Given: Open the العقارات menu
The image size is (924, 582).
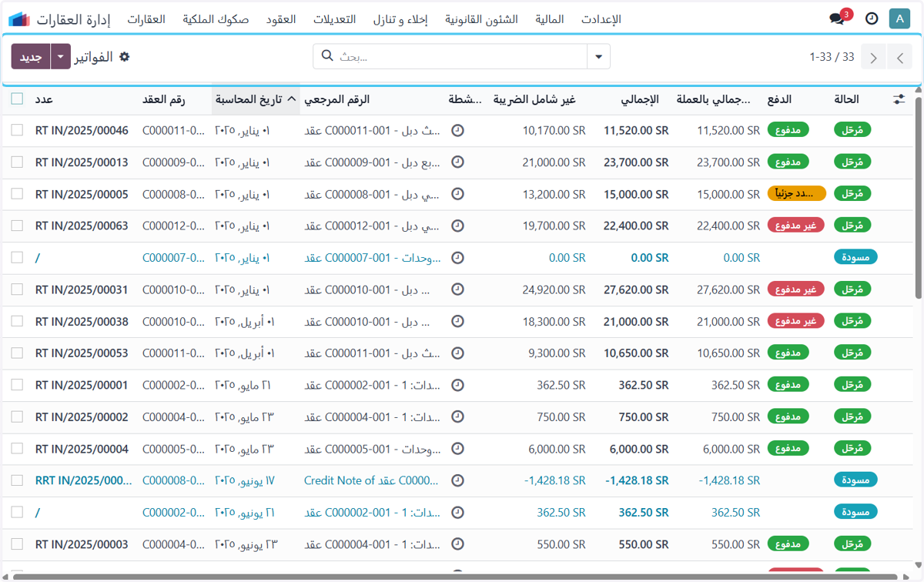Looking at the screenshot, I should [x=146, y=19].
